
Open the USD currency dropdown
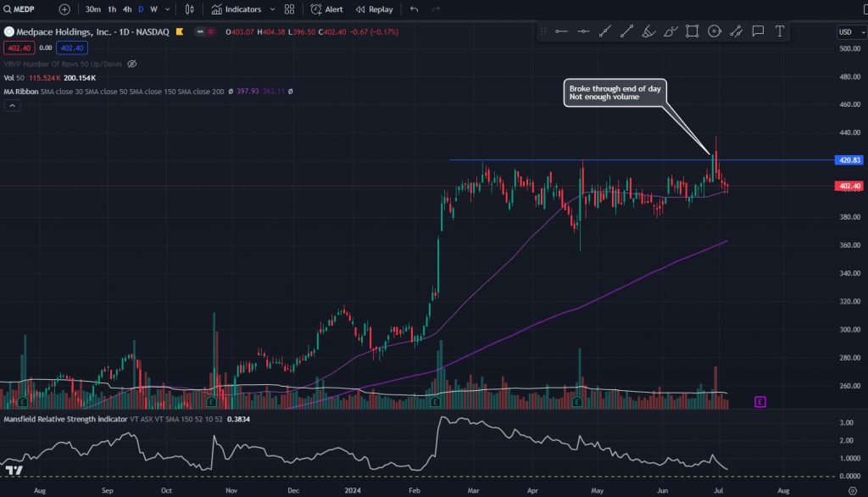(x=848, y=32)
